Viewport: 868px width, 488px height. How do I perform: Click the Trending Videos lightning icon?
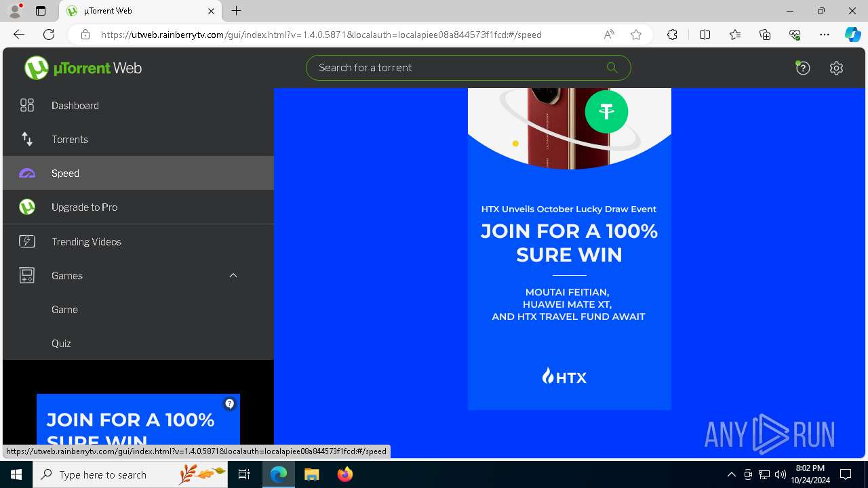coord(27,241)
